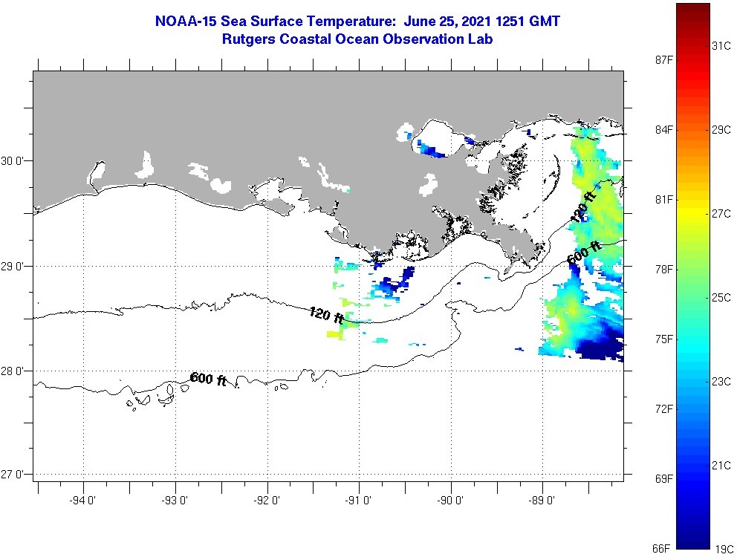Click the rotated 120 ft label near eastern edge
This screenshot has height=560, width=737.
point(583,207)
